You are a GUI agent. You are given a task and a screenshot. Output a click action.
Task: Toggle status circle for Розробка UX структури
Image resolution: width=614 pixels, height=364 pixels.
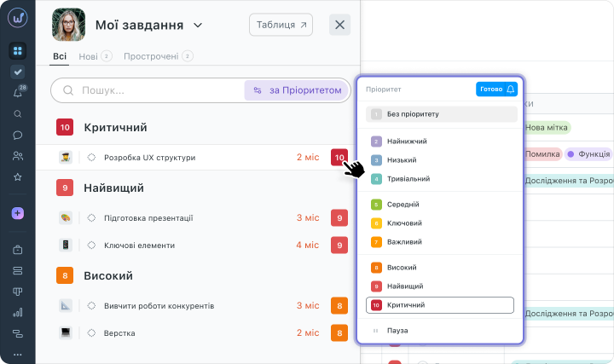[91, 158]
